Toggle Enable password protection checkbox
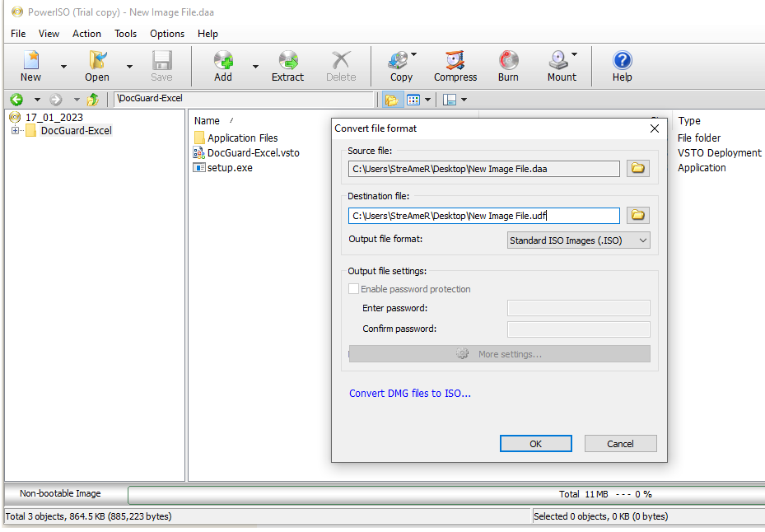The width and height of the screenshot is (765, 532). (x=354, y=289)
